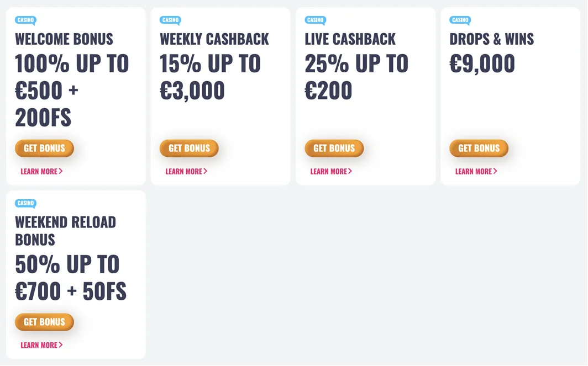Click the Live Cashback card title

click(x=350, y=39)
